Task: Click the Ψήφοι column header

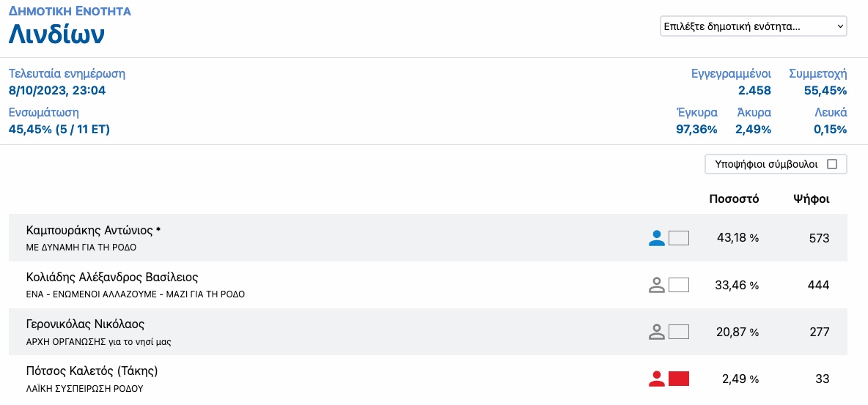Action: click(811, 200)
